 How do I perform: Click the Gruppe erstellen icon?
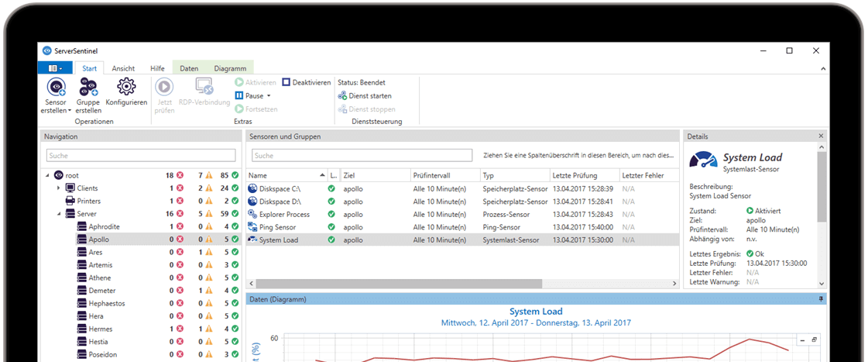pos(88,87)
